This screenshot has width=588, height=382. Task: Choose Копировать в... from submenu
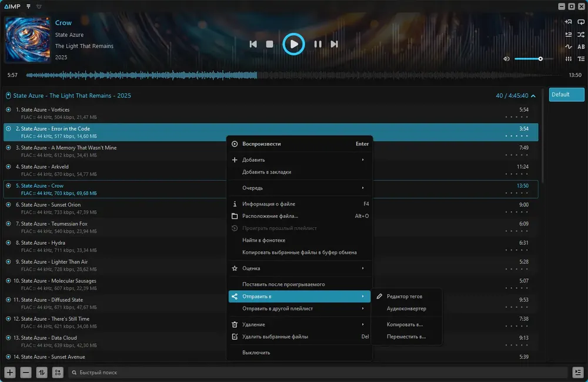tap(407, 324)
